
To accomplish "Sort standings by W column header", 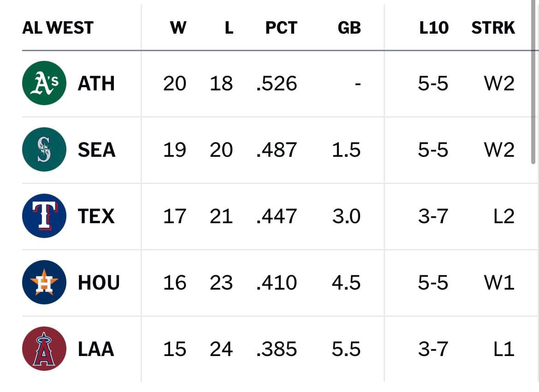I will click(178, 28).
